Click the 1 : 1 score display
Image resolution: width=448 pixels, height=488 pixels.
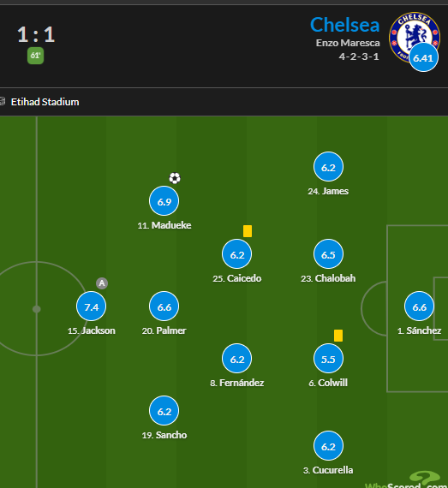[x=36, y=34]
